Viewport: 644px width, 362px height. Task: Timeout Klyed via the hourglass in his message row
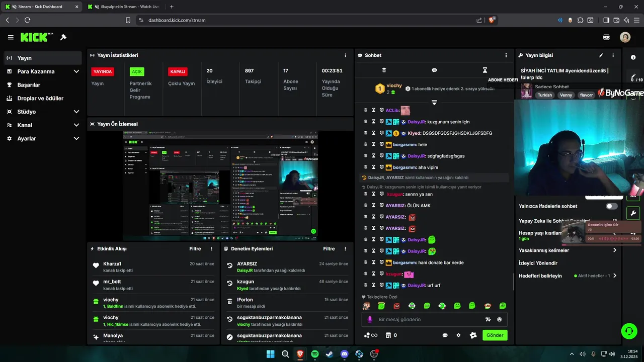point(373,133)
